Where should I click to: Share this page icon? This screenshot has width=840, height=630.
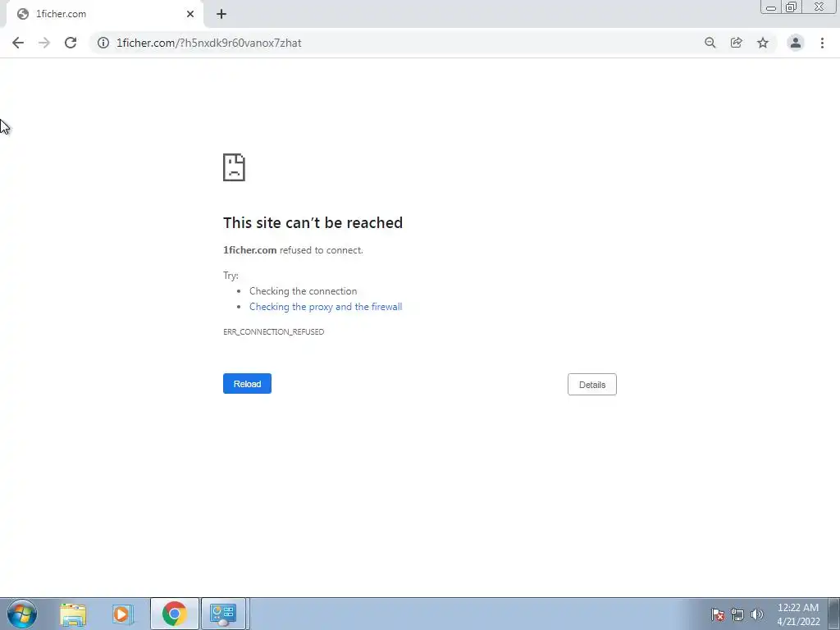pos(736,43)
